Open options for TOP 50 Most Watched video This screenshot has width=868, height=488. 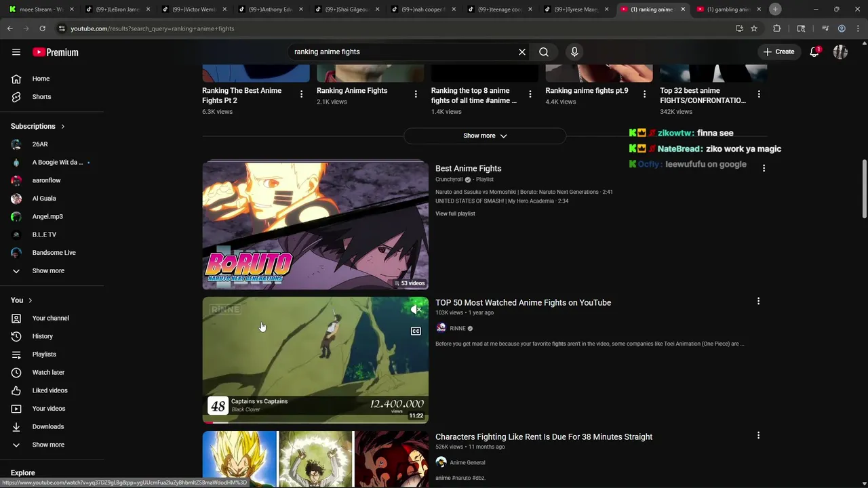(758, 301)
